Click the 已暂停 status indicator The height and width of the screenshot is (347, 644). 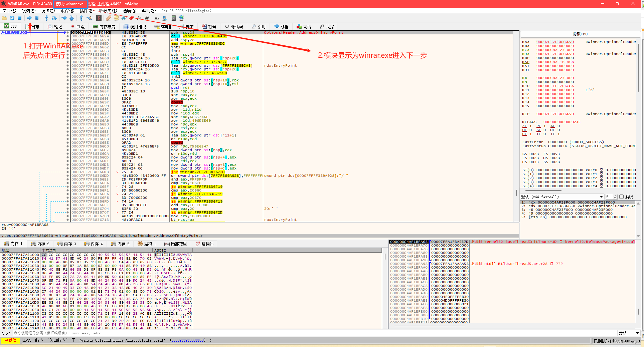pos(10,341)
